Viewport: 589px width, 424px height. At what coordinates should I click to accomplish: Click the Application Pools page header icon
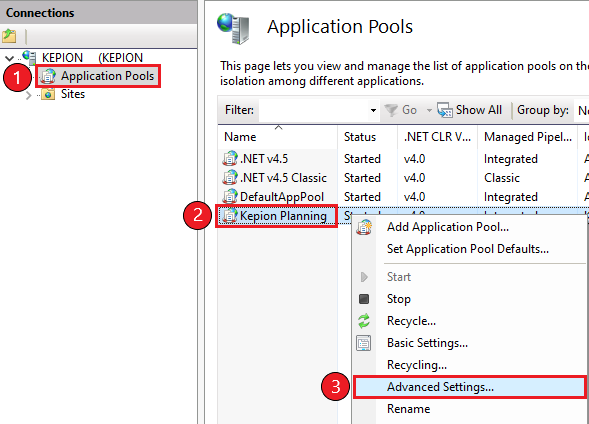[233, 29]
